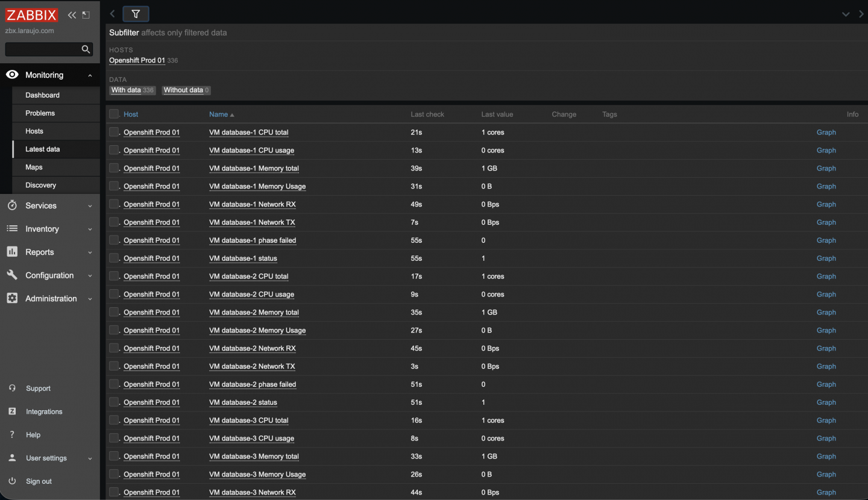This screenshot has width=868, height=500.
Task: Open Graph for VM database-2 Memory Usage
Action: point(826,330)
